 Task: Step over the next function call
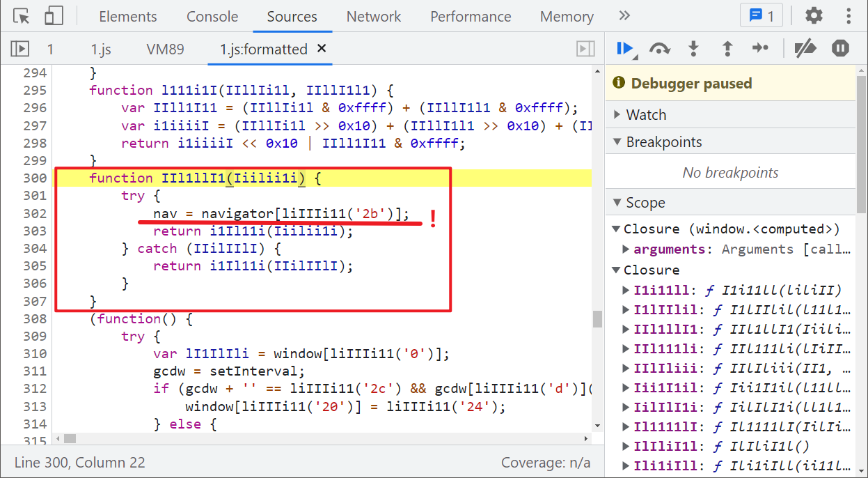pyautogui.click(x=659, y=49)
